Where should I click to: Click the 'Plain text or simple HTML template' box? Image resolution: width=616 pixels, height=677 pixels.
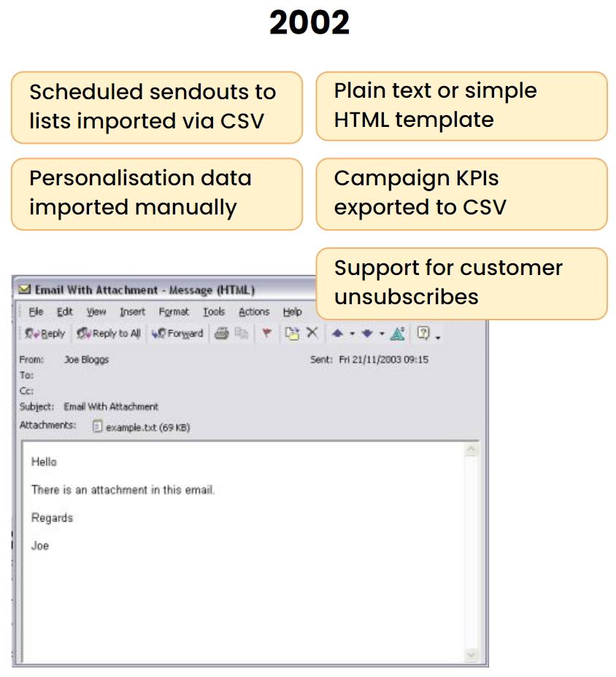[462, 107]
